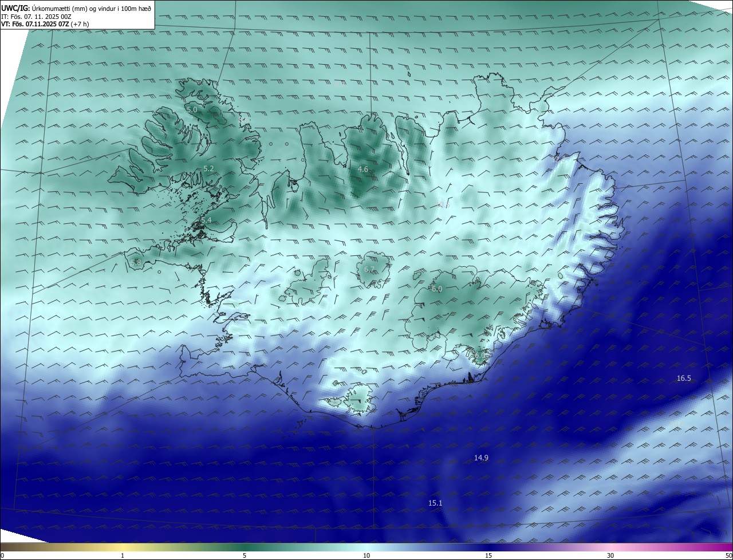733x560 pixels.
Task: Click the 5.8 value label on the western peninsula
Action: point(136,263)
